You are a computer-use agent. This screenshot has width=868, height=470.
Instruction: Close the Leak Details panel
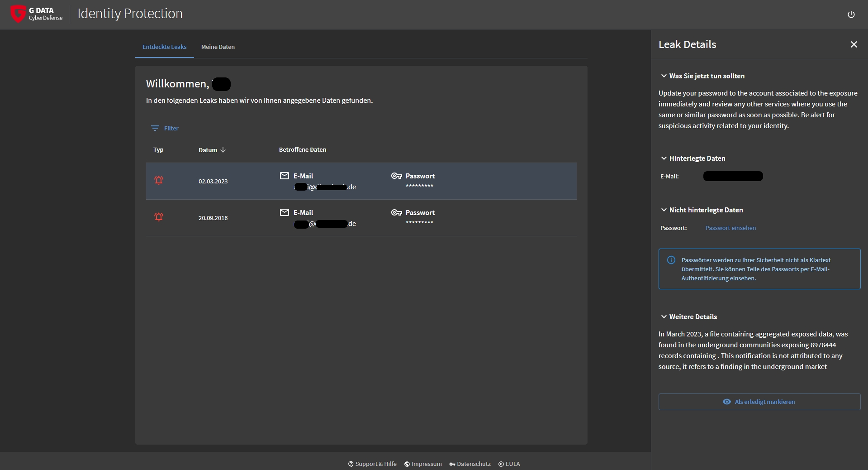pos(854,44)
